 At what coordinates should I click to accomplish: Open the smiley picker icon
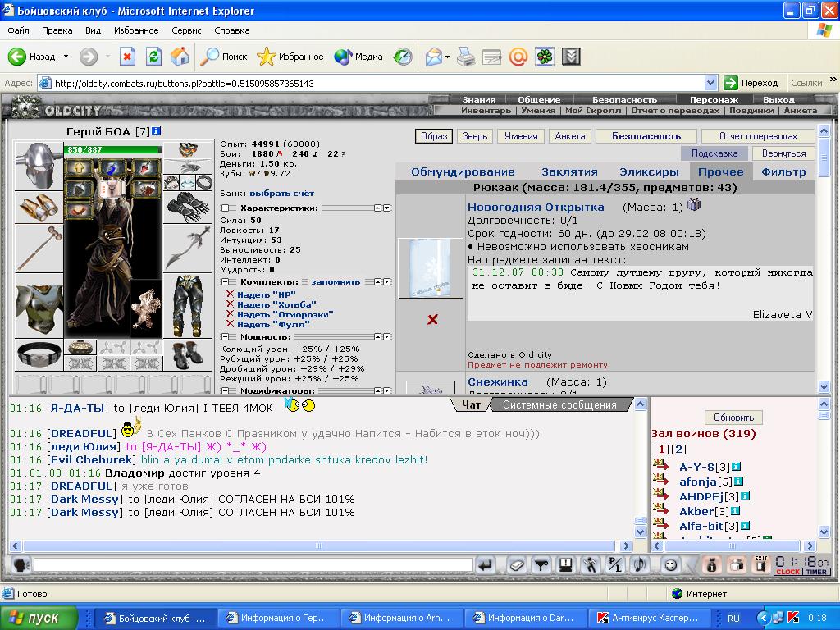671,565
